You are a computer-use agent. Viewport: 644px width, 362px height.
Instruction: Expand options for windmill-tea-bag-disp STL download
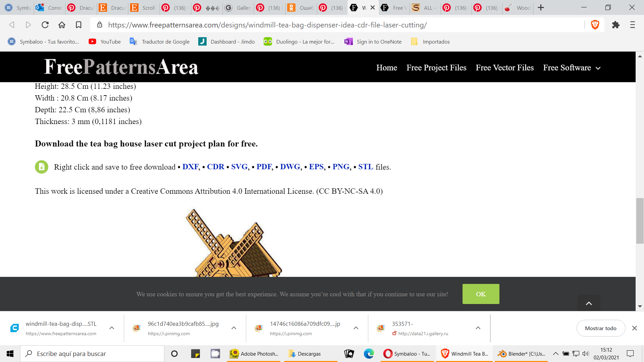pyautogui.click(x=112, y=328)
